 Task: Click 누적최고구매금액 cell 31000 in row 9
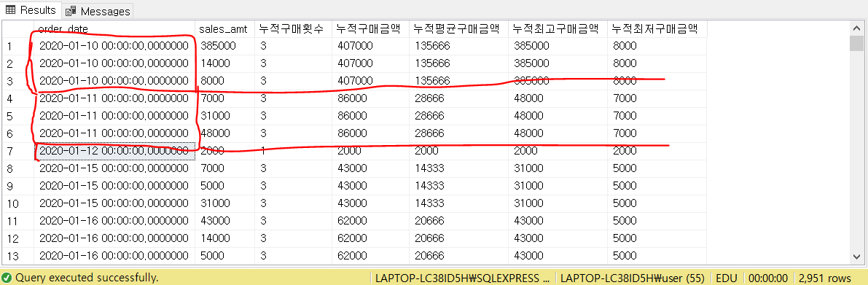558,186
